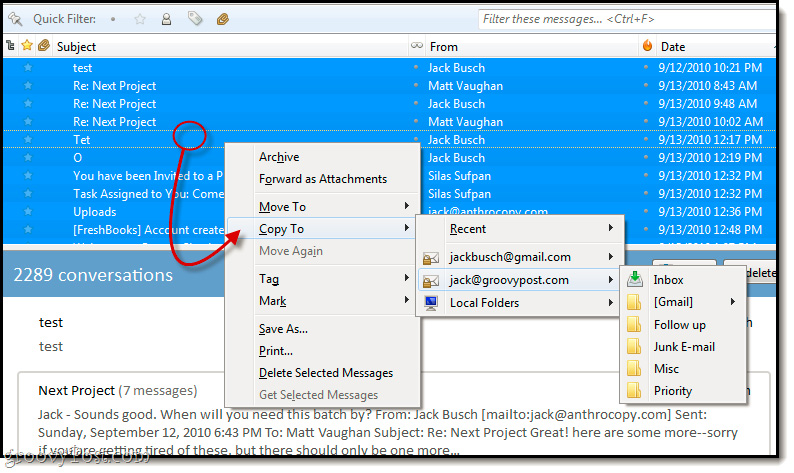Screen dimensions: 794x473
Task: Expand jackbusch@gmail.com account submenu
Action: (x=519, y=257)
